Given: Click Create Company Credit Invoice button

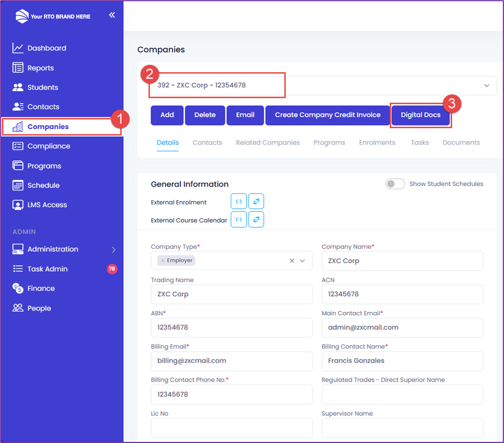Looking at the screenshot, I should (x=327, y=115).
